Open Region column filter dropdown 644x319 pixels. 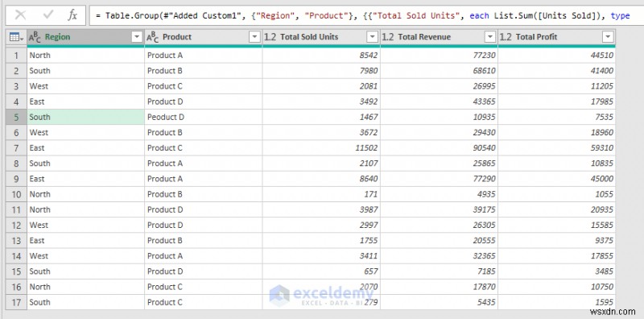(137, 37)
